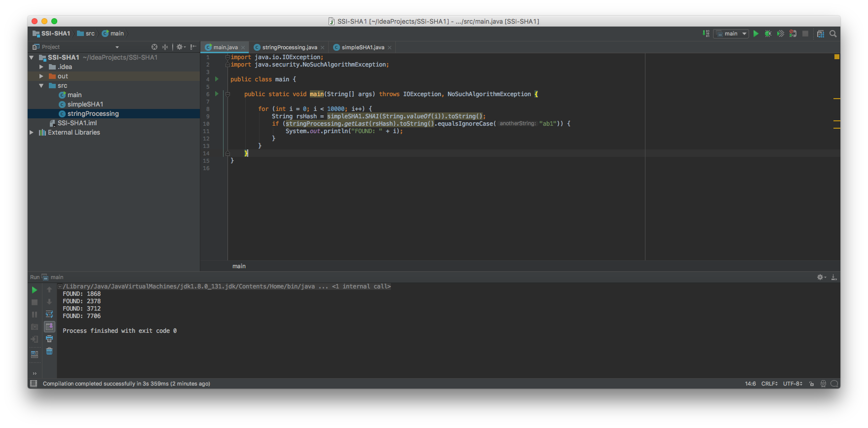Click the exit icon in Run panel
868x428 pixels.
35,339
